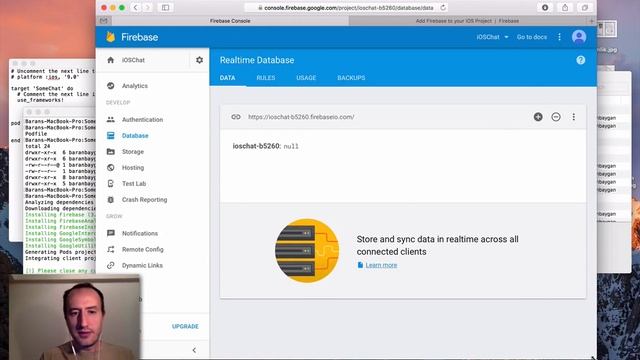This screenshot has height=360, width=640.
Task: Switch to the BACKUPS tab
Action: [351, 78]
